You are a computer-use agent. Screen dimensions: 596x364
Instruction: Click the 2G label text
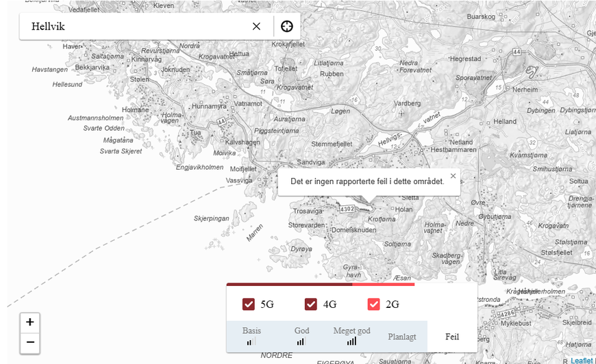pos(392,304)
